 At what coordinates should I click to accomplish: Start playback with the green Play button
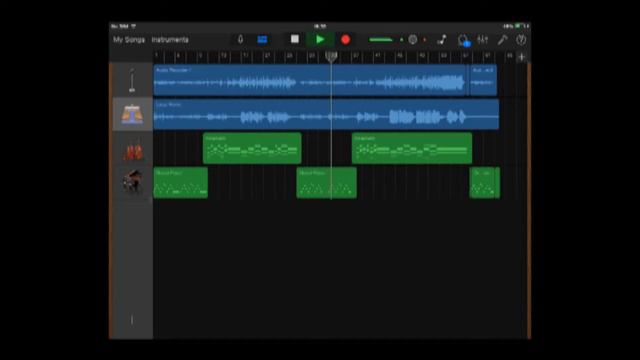pyautogui.click(x=320, y=40)
